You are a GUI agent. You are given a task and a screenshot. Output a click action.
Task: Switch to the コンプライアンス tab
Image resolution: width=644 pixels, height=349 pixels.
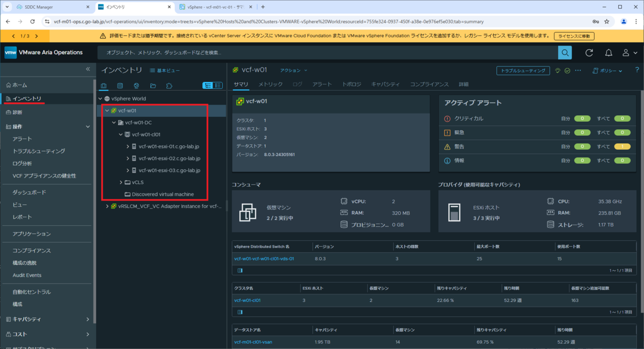pyautogui.click(x=429, y=85)
